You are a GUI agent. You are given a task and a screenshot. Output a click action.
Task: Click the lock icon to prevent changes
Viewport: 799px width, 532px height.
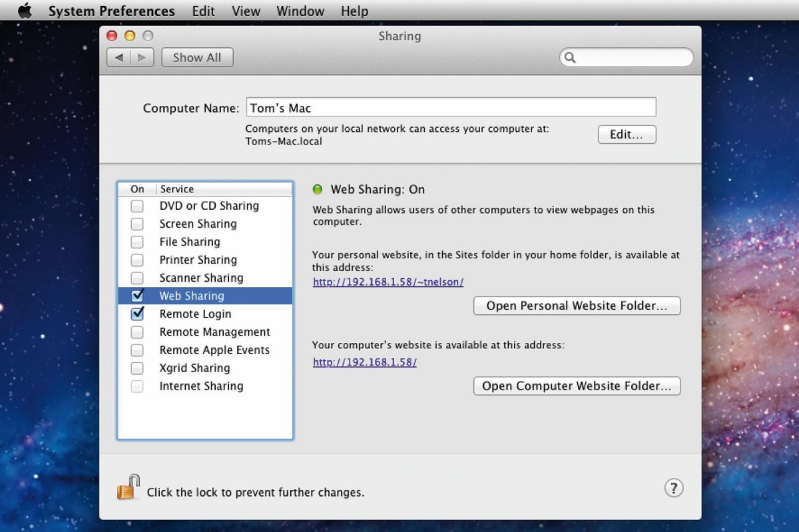pyautogui.click(x=129, y=487)
